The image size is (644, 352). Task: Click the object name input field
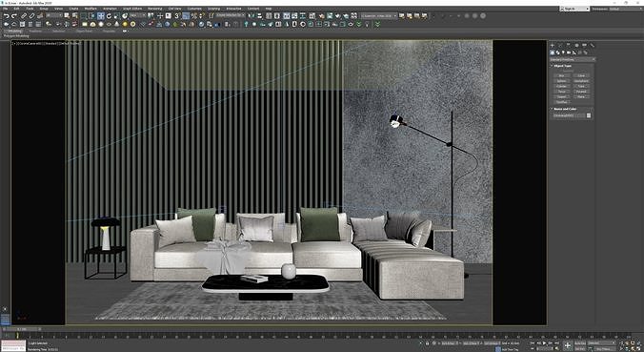(570, 115)
